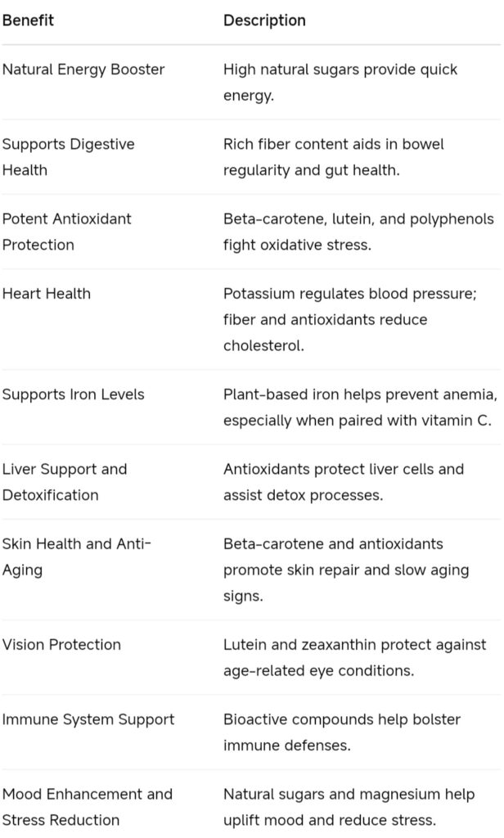
Task: Click the plant-based iron description
Action: tap(361, 408)
